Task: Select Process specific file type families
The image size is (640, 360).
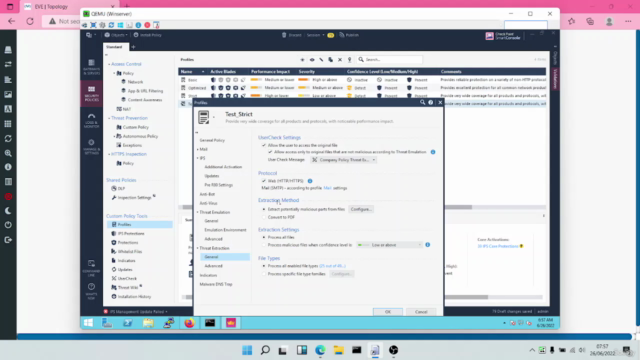Action: [x=264, y=274]
